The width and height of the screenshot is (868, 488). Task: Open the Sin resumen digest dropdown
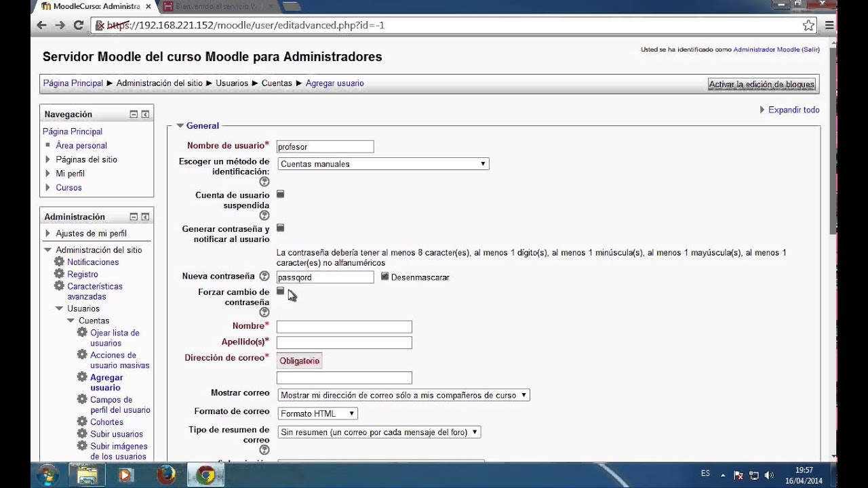pyautogui.click(x=379, y=432)
